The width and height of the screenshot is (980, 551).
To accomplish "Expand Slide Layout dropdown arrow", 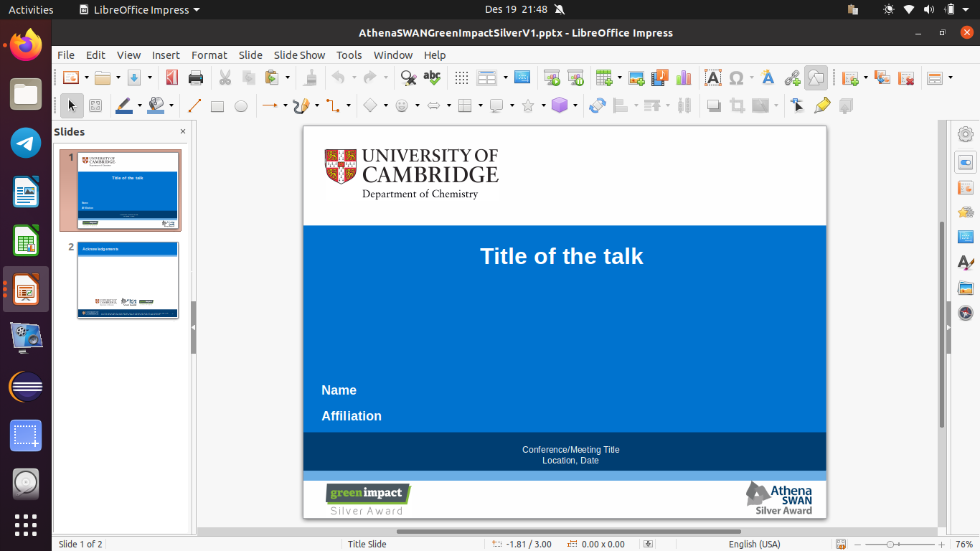I will tap(951, 77).
